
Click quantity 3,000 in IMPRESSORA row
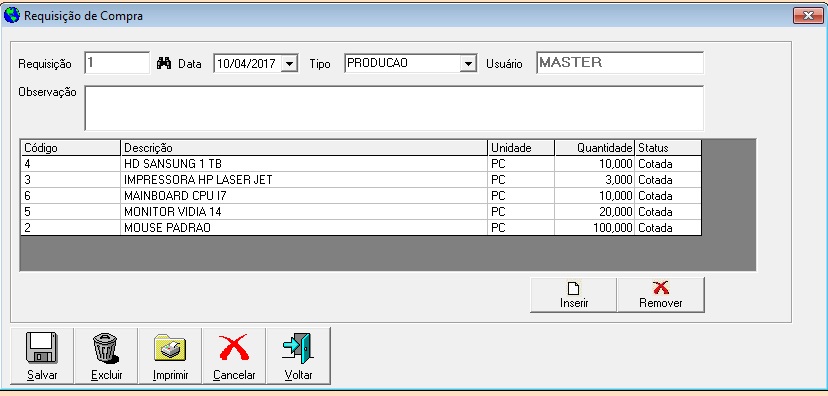tap(595, 180)
